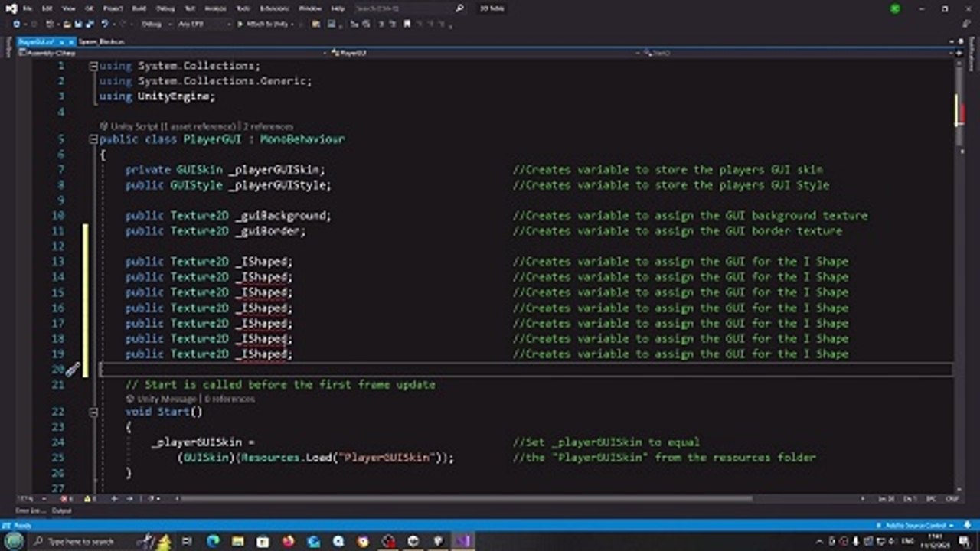
Task: Open the Any CPU platform dropdown
Action: click(203, 24)
